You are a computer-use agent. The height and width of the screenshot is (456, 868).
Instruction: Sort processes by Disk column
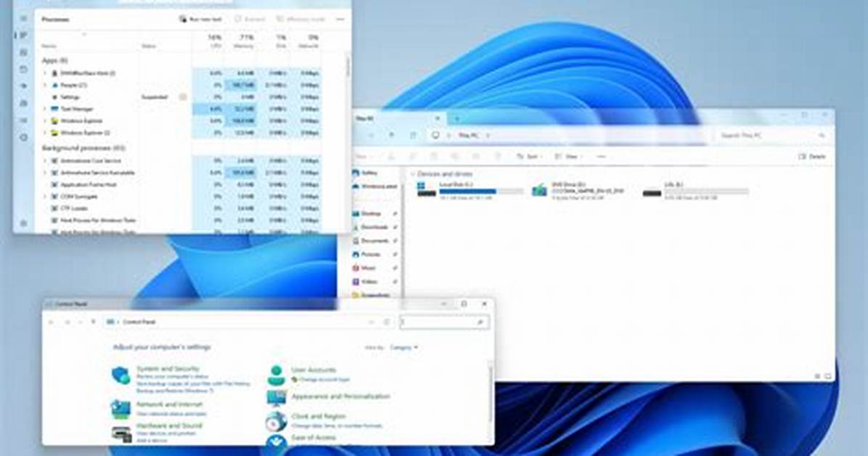click(281, 41)
